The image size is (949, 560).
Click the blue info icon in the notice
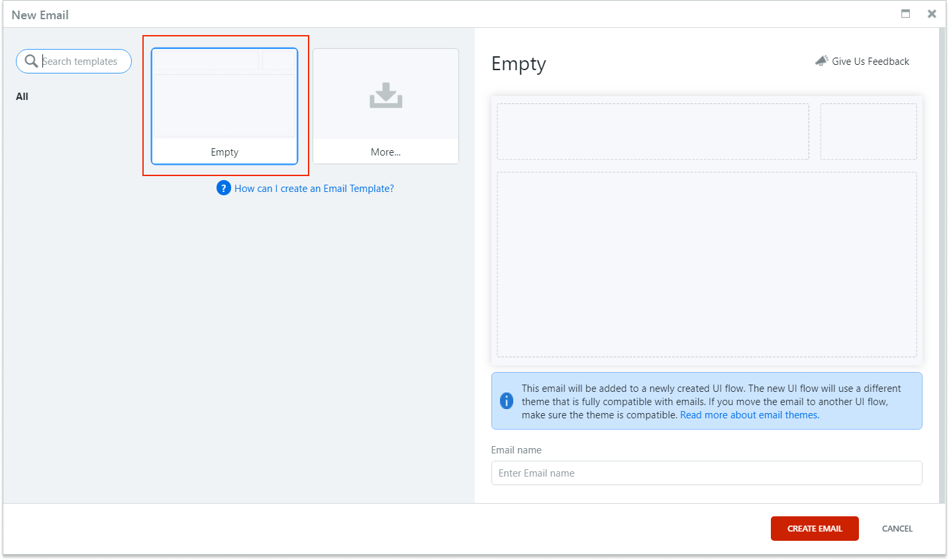(507, 401)
